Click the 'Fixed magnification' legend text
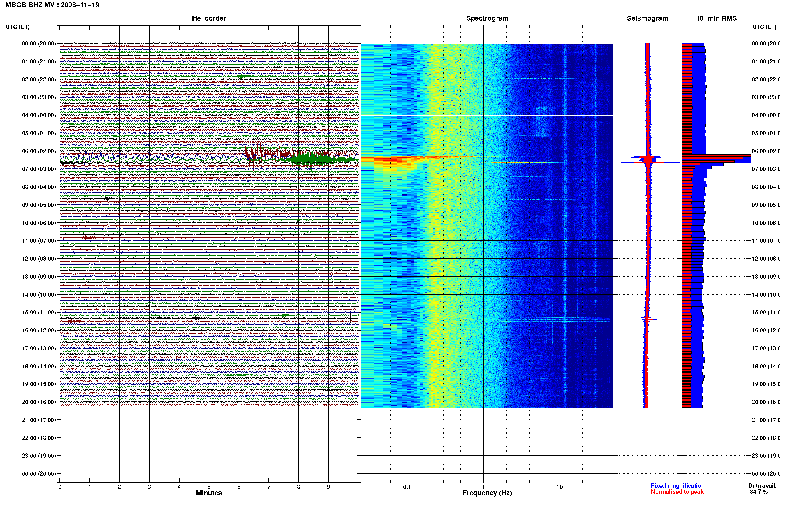812x508 pixels. tap(678, 486)
